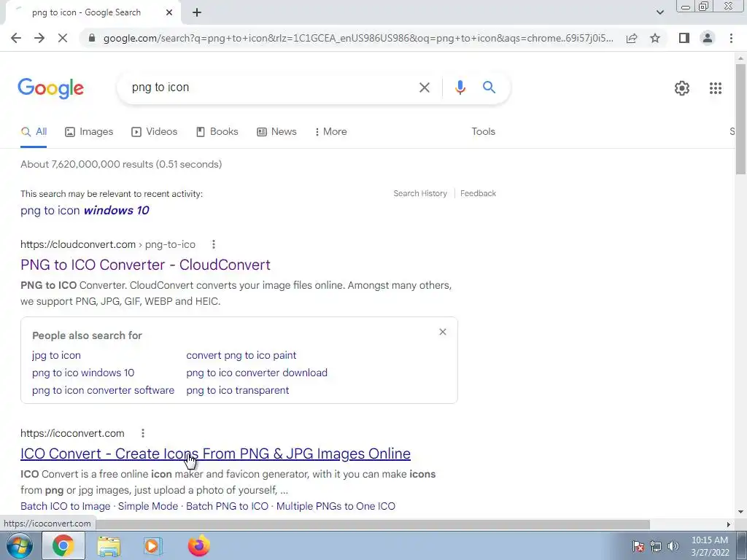Open 'png to icon windows 10' suggestion
The height and width of the screenshot is (560, 747).
point(85,211)
